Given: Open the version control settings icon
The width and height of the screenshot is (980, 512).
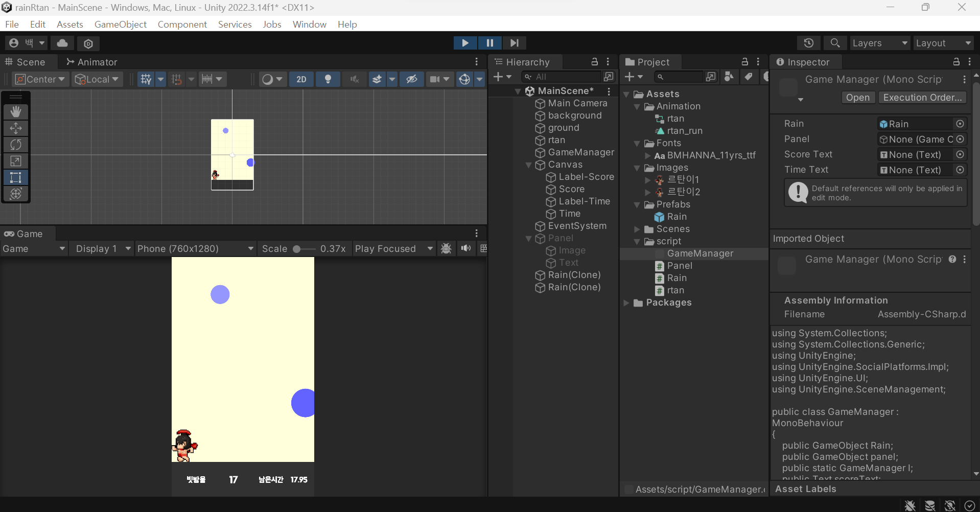Looking at the screenshot, I should (x=88, y=43).
